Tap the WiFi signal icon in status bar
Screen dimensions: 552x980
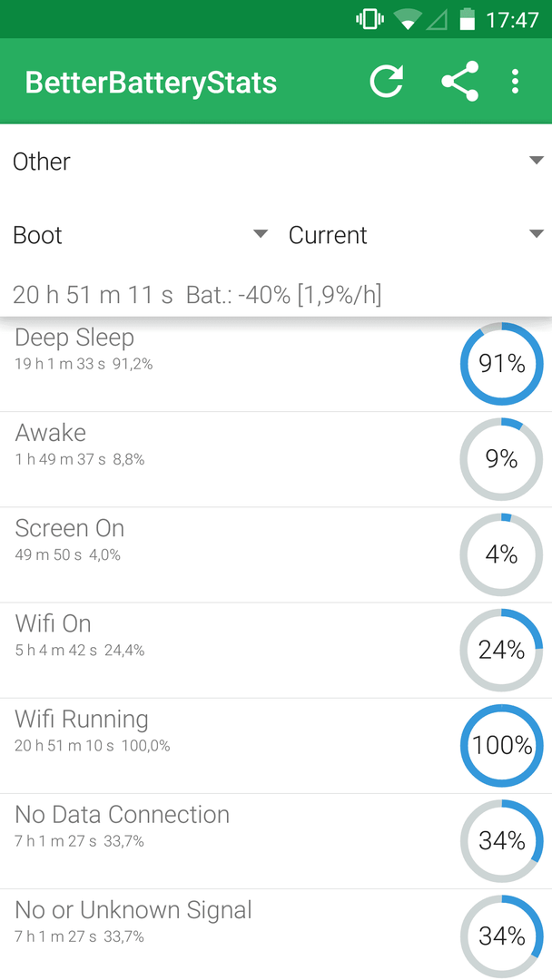click(408, 20)
